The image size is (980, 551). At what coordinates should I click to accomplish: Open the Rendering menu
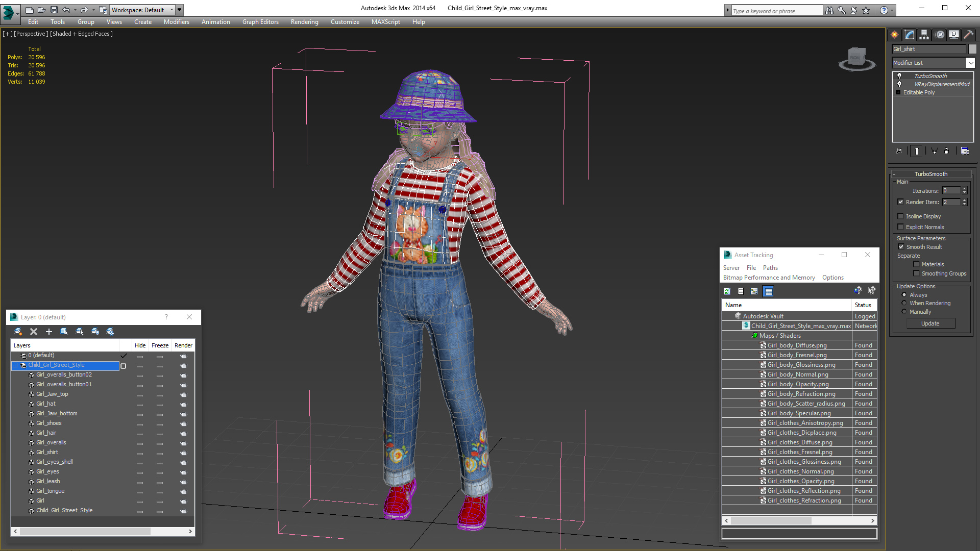tap(305, 22)
